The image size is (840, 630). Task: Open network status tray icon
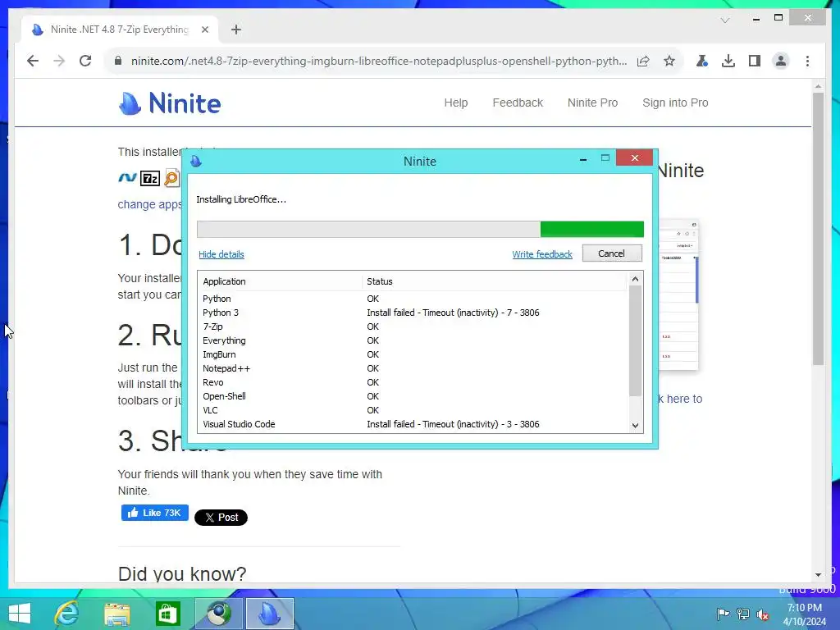pyautogui.click(x=743, y=614)
